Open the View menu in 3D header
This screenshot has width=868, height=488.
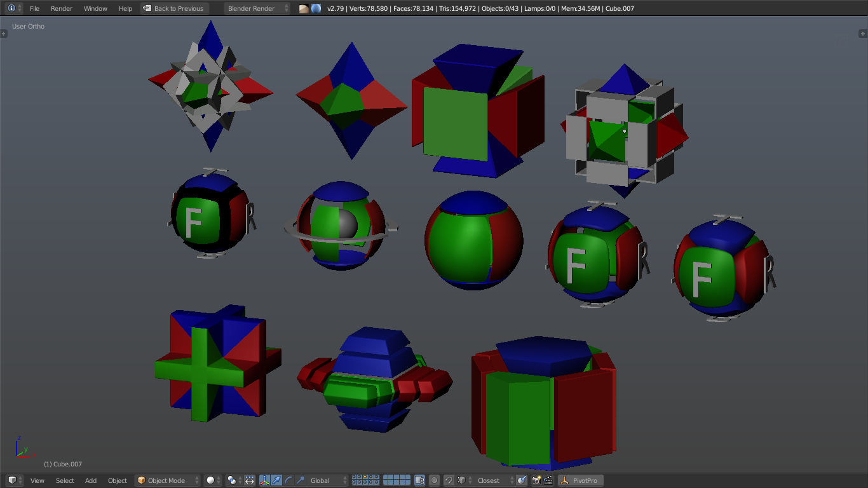[x=37, y=480]
